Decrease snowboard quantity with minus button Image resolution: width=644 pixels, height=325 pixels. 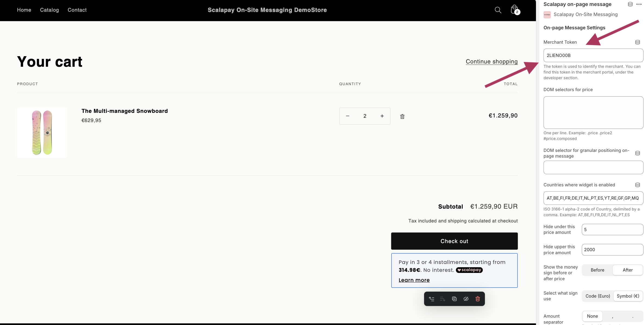[x=348, y=116]
